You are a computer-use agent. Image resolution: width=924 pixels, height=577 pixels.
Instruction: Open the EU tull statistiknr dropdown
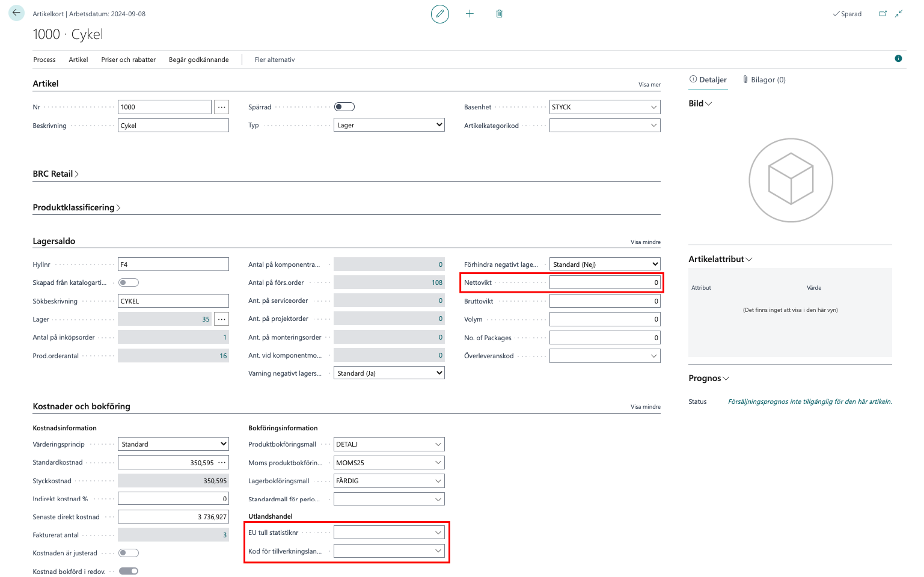point(438,533)
